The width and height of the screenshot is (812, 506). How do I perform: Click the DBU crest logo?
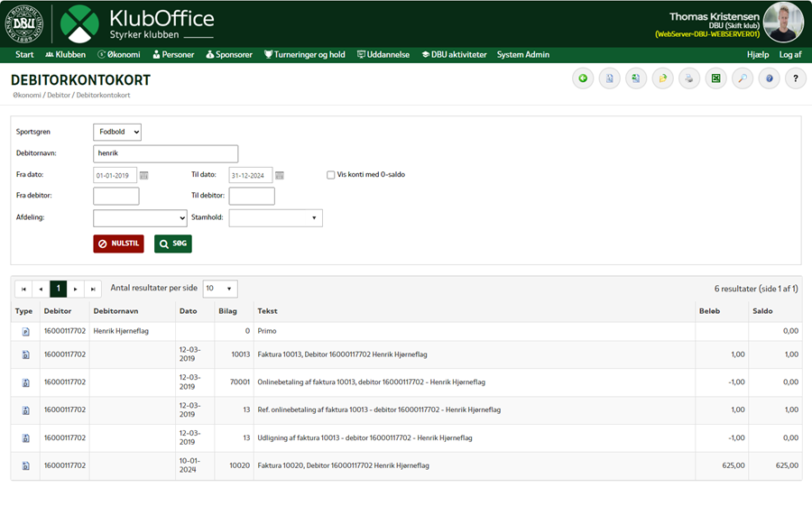23,23
